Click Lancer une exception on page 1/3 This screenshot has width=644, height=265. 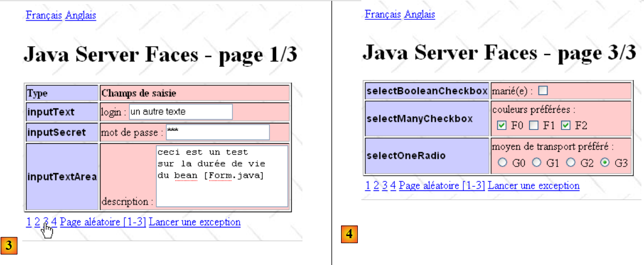[194, 222]
